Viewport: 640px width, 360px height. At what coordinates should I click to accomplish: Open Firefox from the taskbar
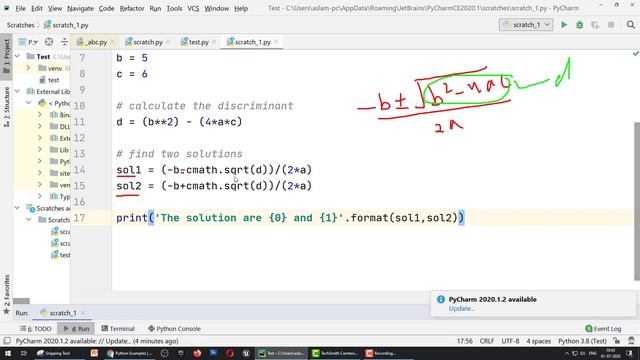pyautogui.click(x=197, y=353)
